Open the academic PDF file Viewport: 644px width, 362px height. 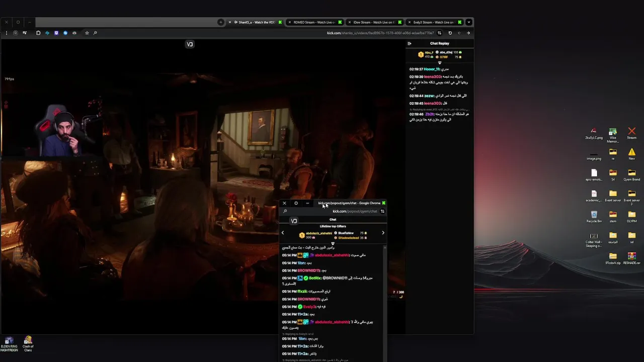[594, 196]
